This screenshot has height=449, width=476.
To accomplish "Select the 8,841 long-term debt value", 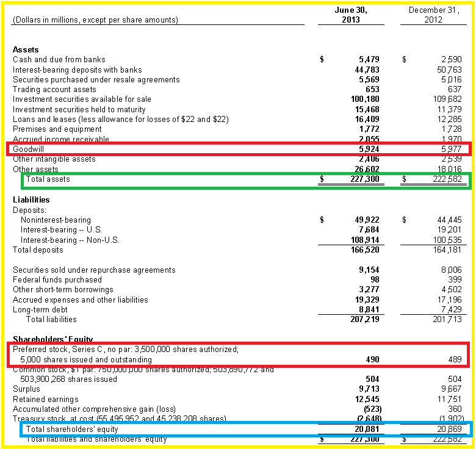I will 369,309.
